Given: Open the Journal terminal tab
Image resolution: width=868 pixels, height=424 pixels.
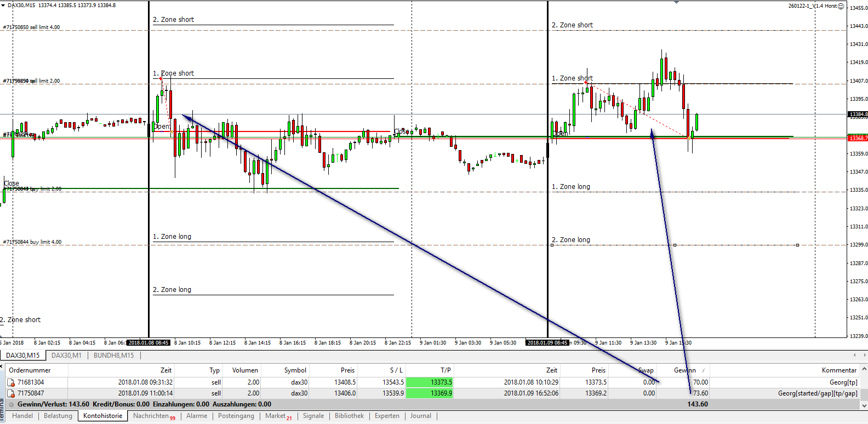Looking at the screenshot, I should pyautogui.click(x=421, y=416).
